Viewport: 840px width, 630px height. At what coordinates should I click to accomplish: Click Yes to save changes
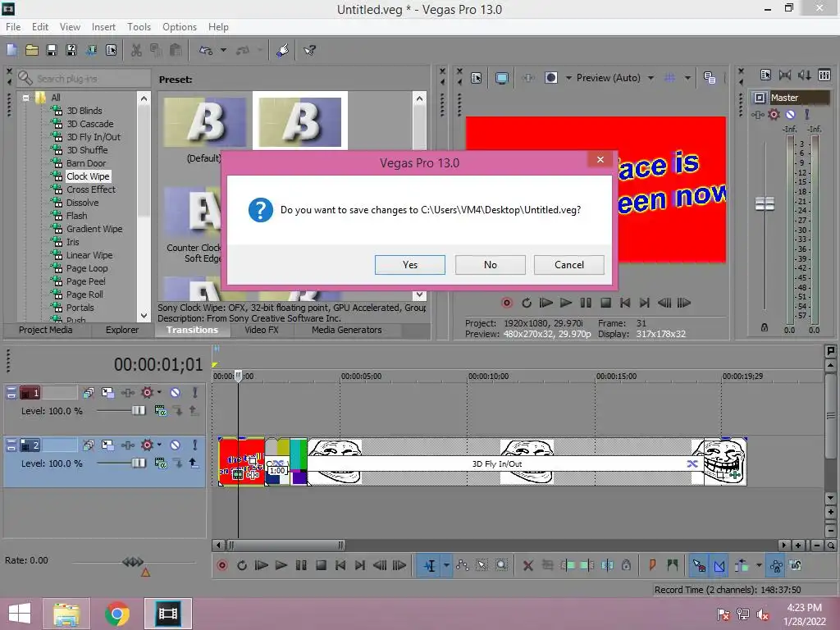pyautogui.click(x=410, y=265)
